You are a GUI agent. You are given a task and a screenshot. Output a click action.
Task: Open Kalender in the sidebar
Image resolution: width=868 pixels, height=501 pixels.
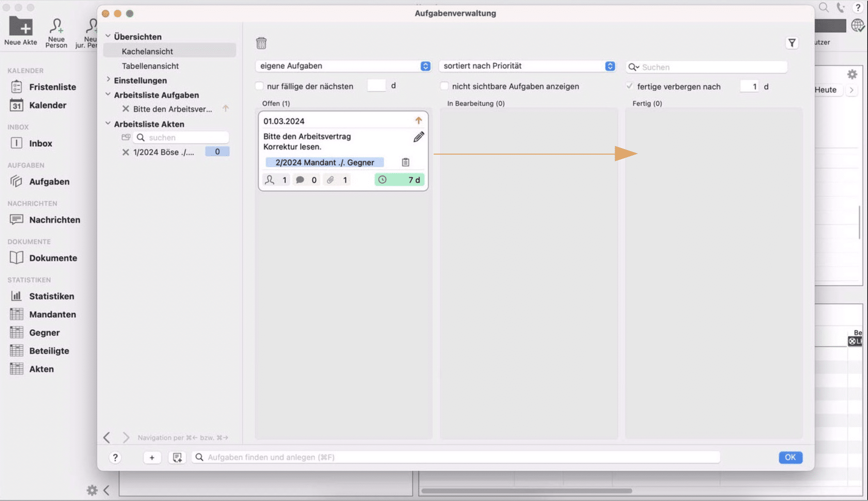[x=39, y=105]
